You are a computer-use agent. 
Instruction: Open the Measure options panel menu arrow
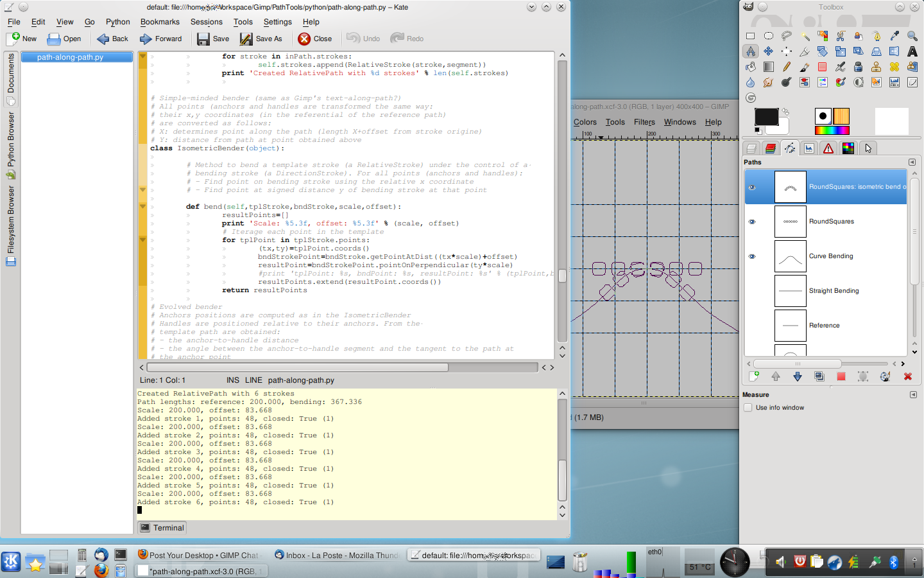[912, 395]
